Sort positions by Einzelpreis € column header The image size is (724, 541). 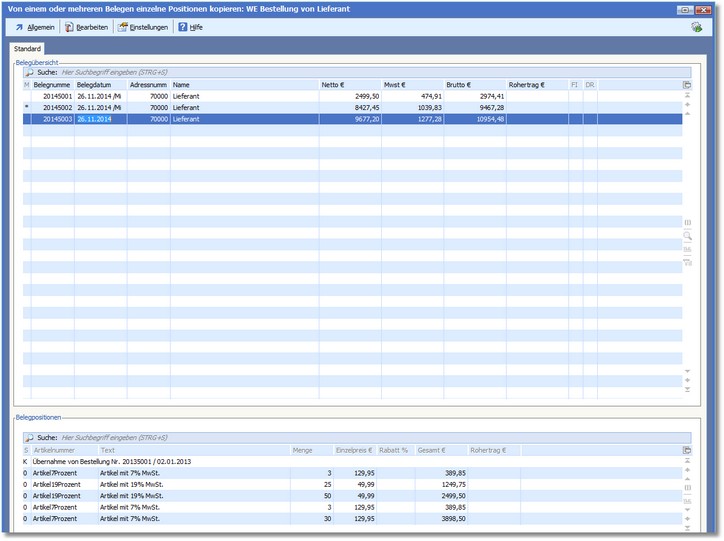point(355,451)
